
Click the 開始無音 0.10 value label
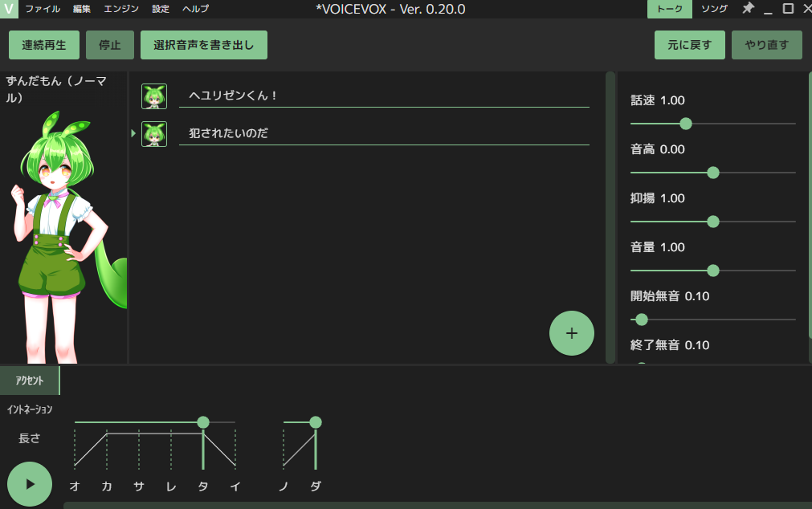[x=670, y=296]
